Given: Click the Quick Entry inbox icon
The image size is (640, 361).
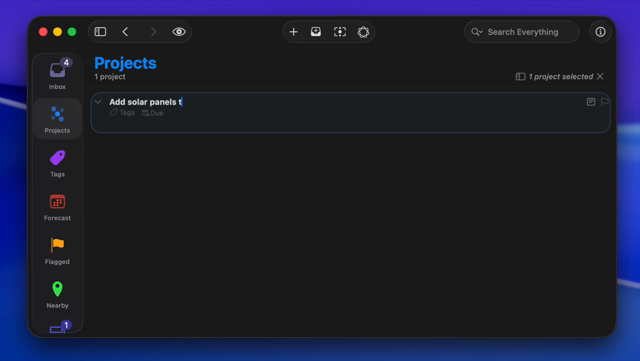Looking at the screenshot, I should [316, 32].
